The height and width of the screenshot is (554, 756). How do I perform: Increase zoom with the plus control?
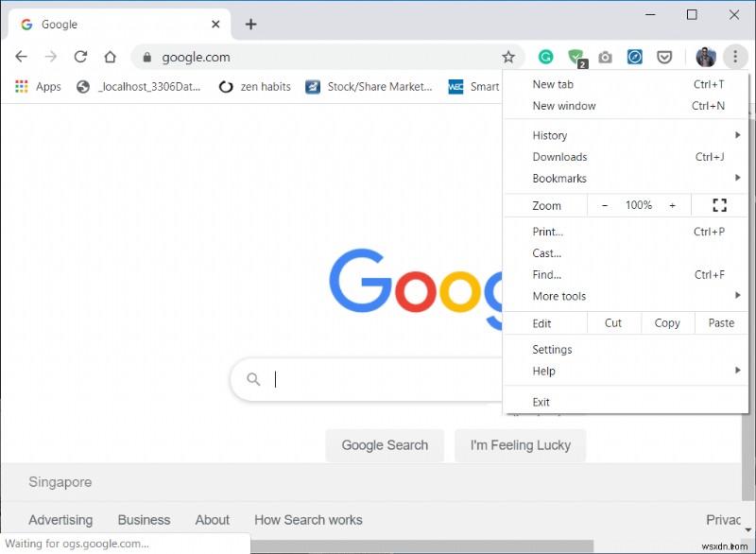coord(672,205)
